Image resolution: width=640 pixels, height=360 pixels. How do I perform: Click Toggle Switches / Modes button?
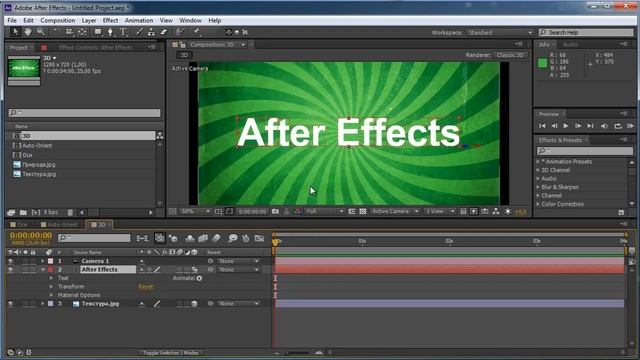[x=170, y=353]
